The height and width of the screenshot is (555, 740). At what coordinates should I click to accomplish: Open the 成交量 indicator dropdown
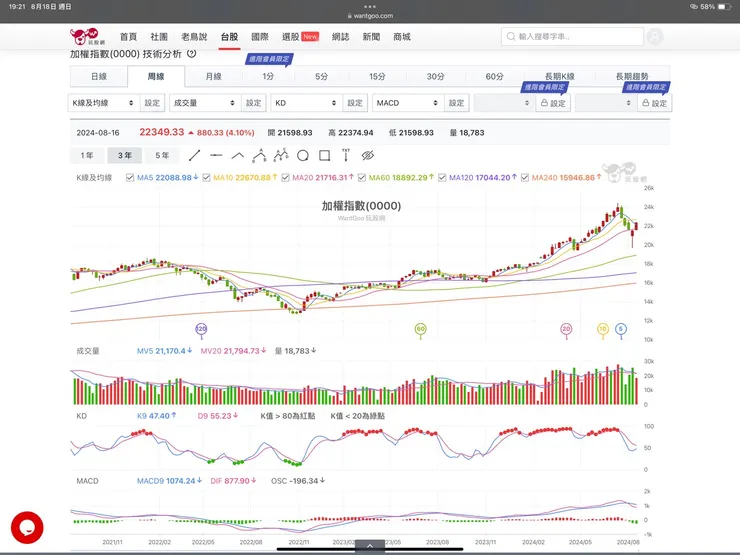point(205,103)
